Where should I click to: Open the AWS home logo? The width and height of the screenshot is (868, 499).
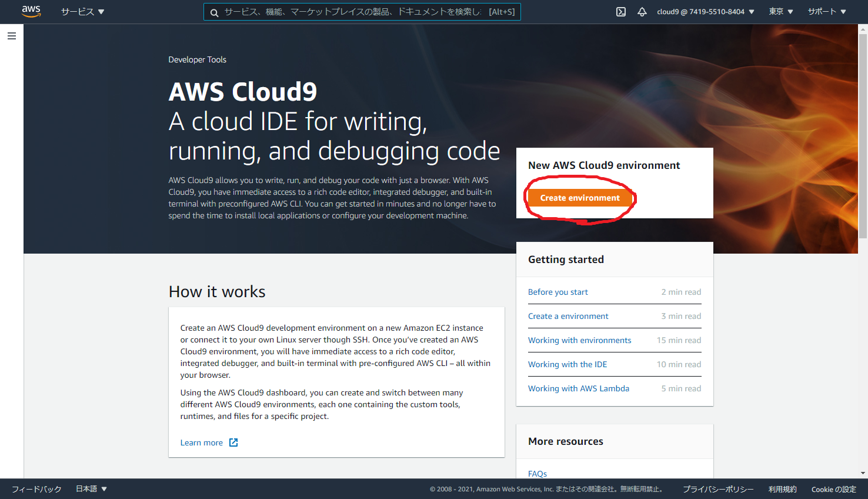click(31, 12)
